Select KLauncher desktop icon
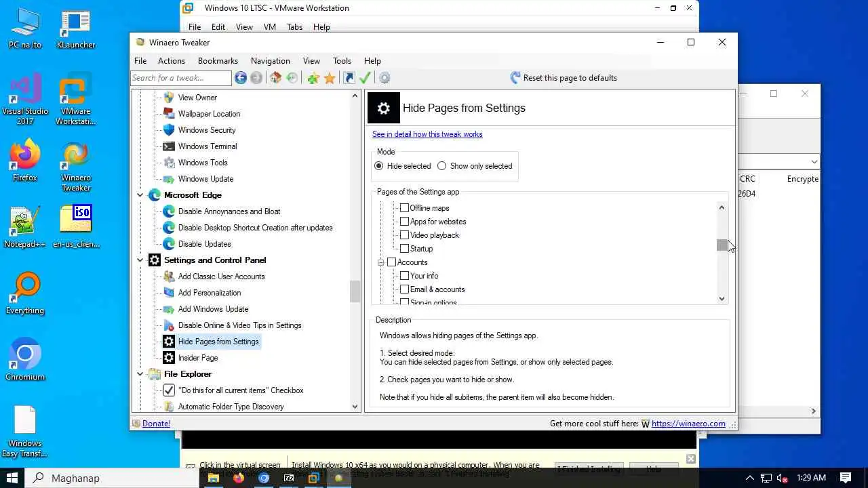The image size is (868, 488). coord(76,30)
